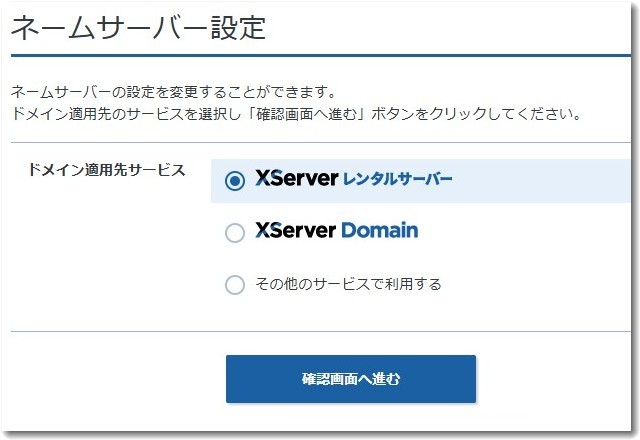Click the ネームサーバーの設定を変更することができます description line
This screenshot has height=440, width=640.
(173, 92)
